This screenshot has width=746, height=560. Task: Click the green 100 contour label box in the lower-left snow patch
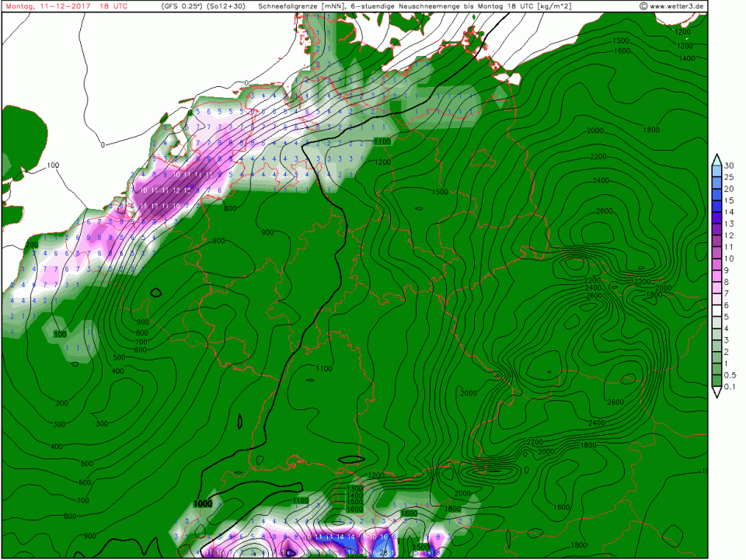point(60,333)
